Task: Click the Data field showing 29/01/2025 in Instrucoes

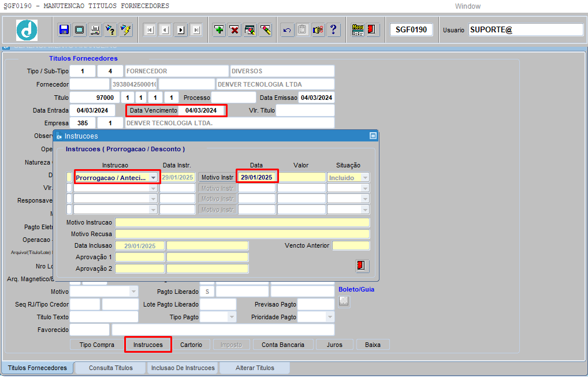Action: [257, 177]
